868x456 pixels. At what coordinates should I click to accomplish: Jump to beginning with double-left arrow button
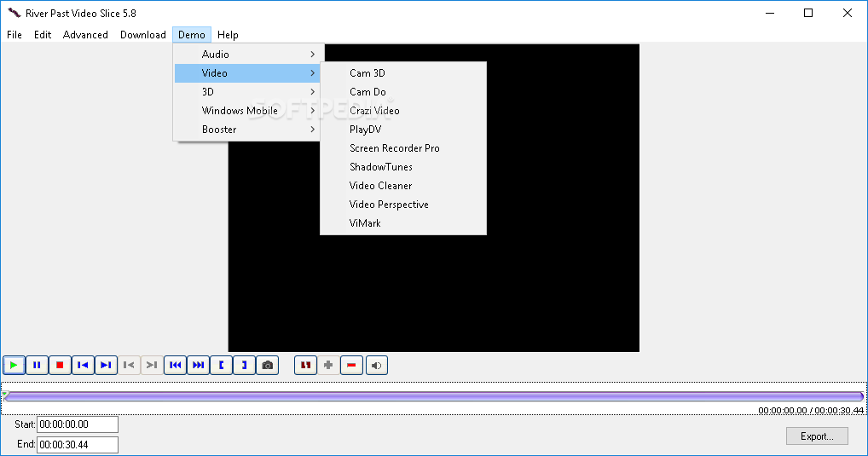point(175,366)
